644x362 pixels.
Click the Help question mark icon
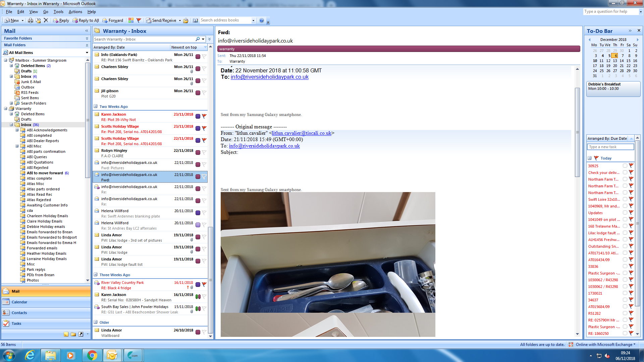pyautogui.click(x=262, y=20)
